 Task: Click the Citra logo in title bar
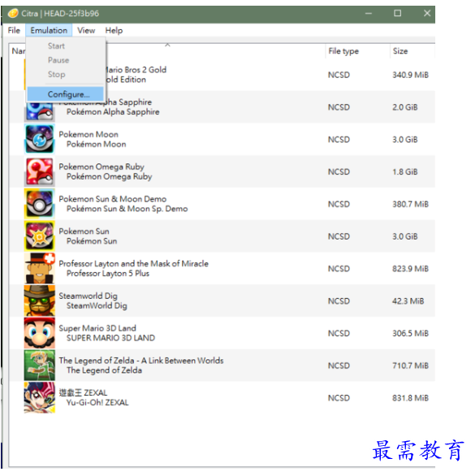[x=13, y=13]
